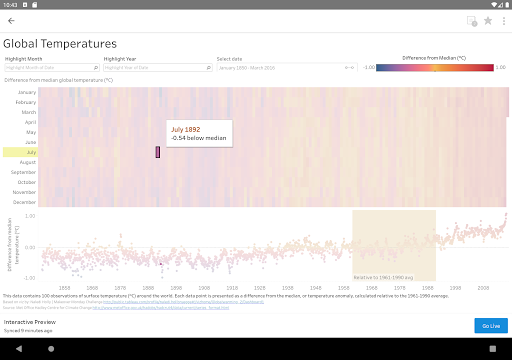Select the July 1892 heatmap cell
The image size is (512, 360).
tap(158, 152)
